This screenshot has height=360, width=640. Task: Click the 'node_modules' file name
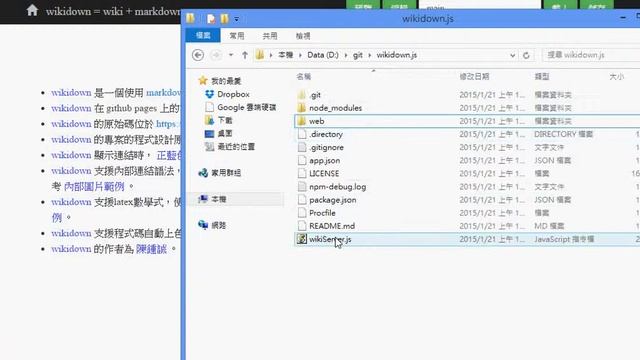pyautogui.click(x=336, y=108)
